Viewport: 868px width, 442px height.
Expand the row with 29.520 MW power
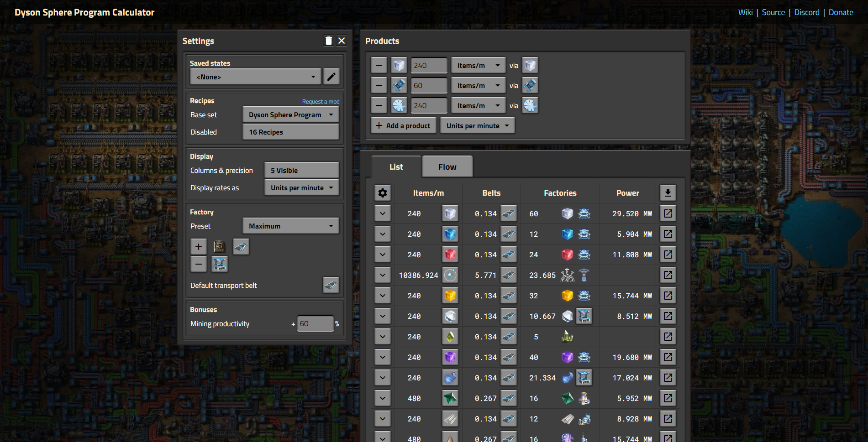[383, 213]
